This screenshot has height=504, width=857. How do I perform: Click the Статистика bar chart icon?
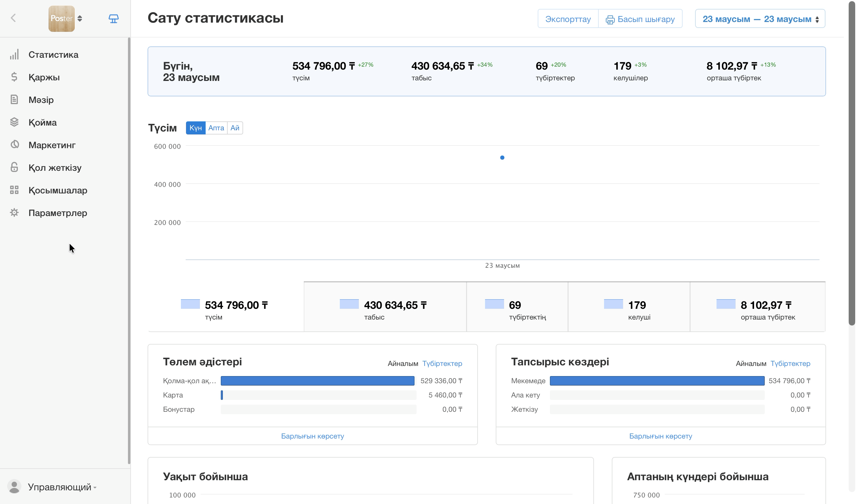[x=14, y=54]
